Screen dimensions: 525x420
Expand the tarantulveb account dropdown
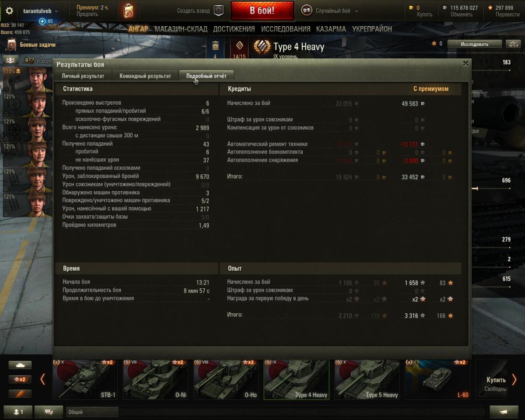pos(41,11)
